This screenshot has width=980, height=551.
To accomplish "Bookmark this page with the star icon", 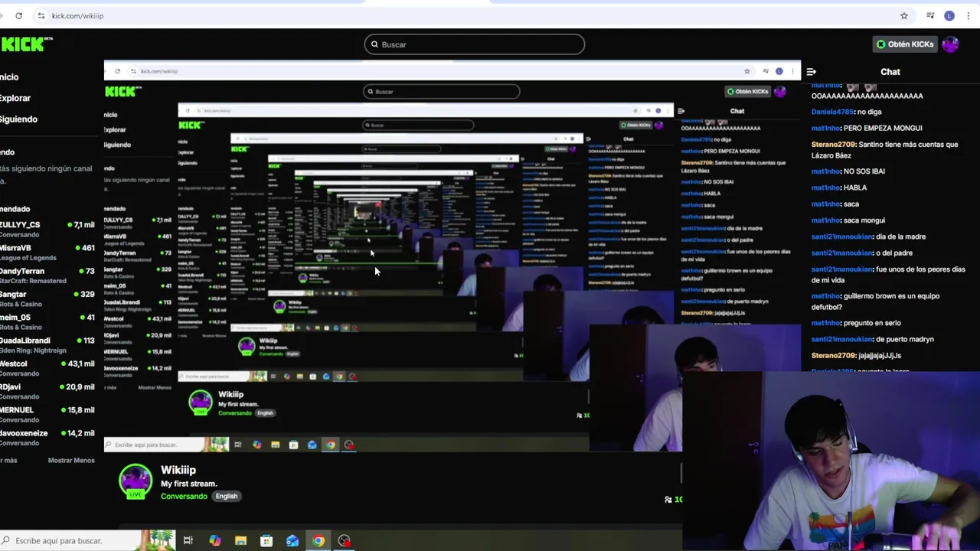I will pos(904,15).
